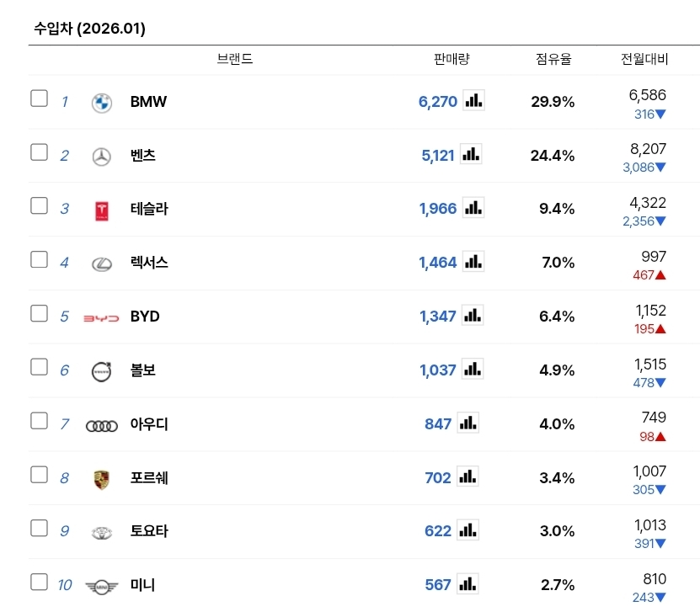Viewport: 700px width, 612px height.
Task: Check the BMW row checkbox
Action: 39,98
